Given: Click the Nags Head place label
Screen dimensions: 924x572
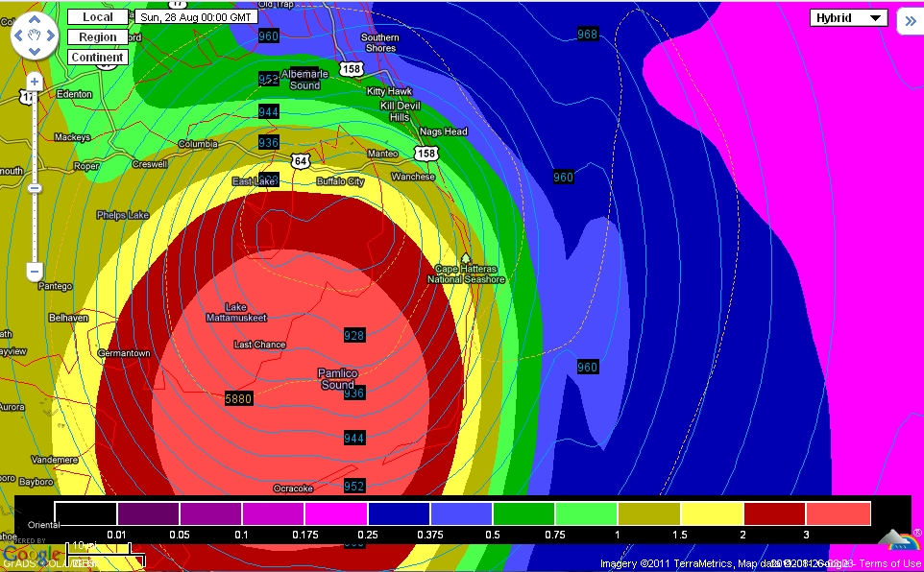Looking at the screenshot, I should pos(443,131).
